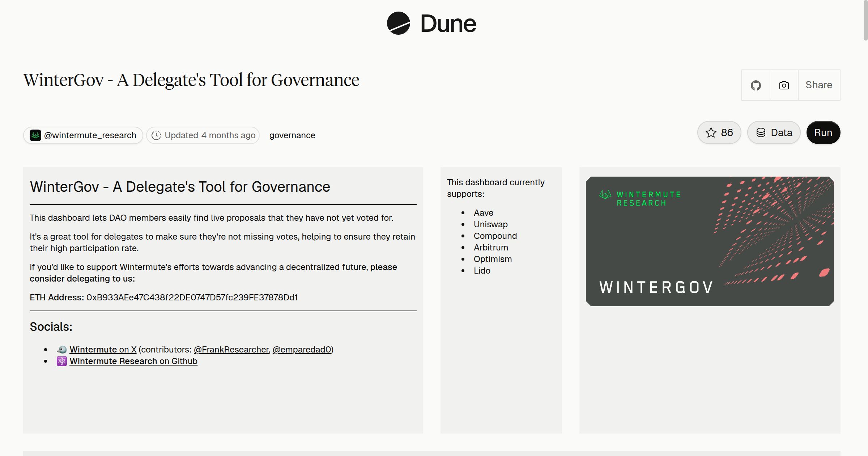This screenshot has width=868, height=456.
Task: Click the Updated 4 months ago chip
Action: pyautogui.click(x=203, y=135)
